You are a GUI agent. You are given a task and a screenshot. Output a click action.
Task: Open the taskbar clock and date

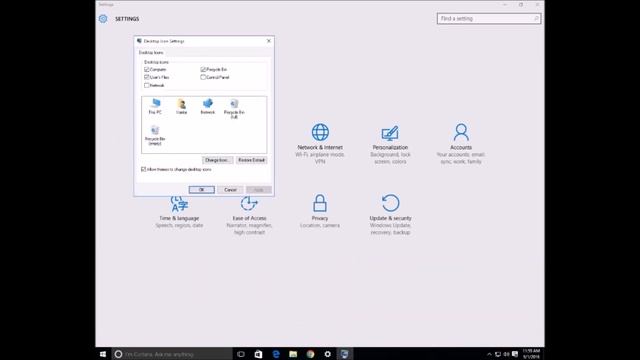[531, 354]
